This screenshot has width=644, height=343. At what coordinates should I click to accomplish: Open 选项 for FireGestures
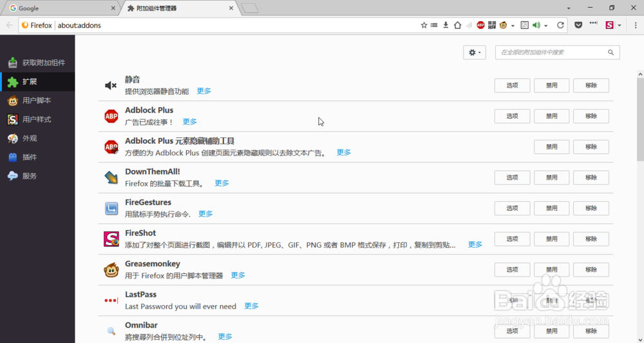coord(512,208)
